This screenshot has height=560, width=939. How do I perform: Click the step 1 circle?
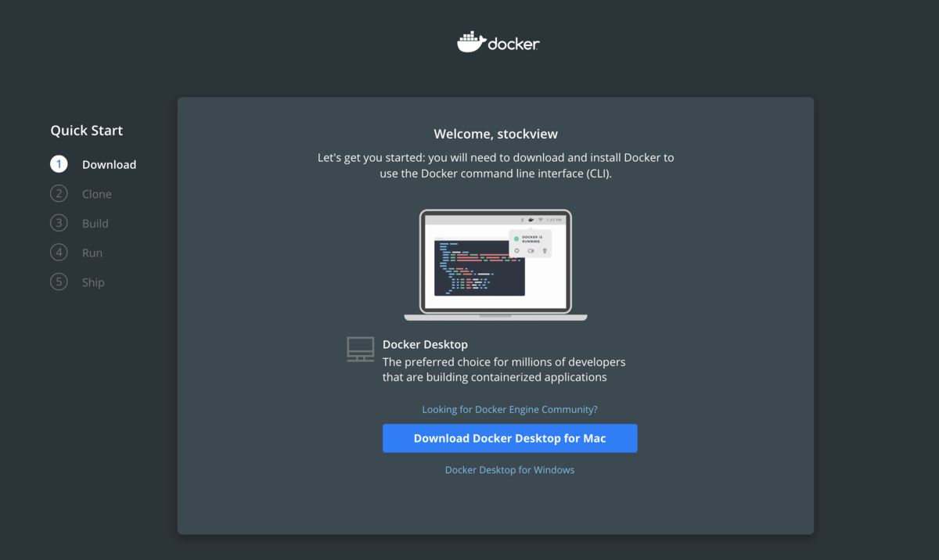tap(59, 164)
